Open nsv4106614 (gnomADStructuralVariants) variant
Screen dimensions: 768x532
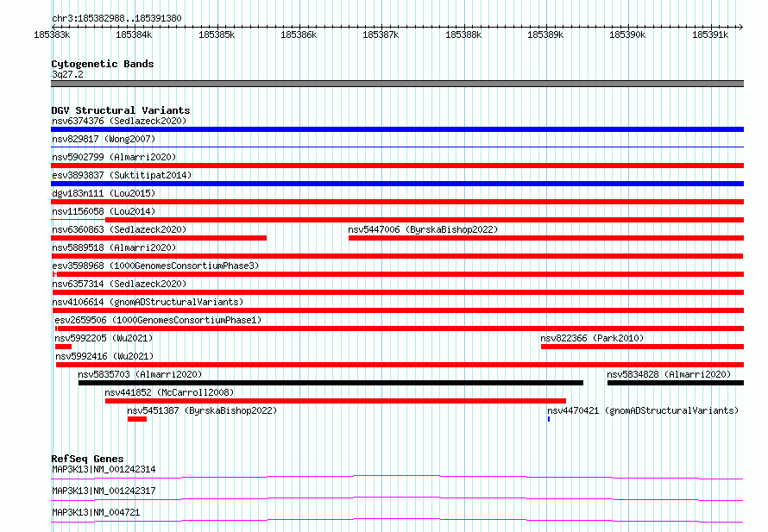(148, 302)
